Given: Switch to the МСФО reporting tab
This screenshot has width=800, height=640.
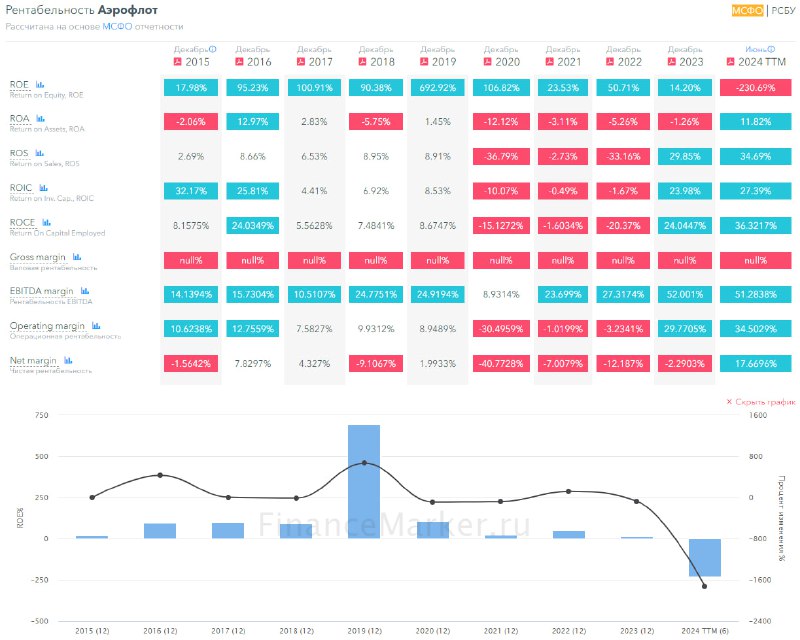Looking at the screenshot, I should click(747, 11).
